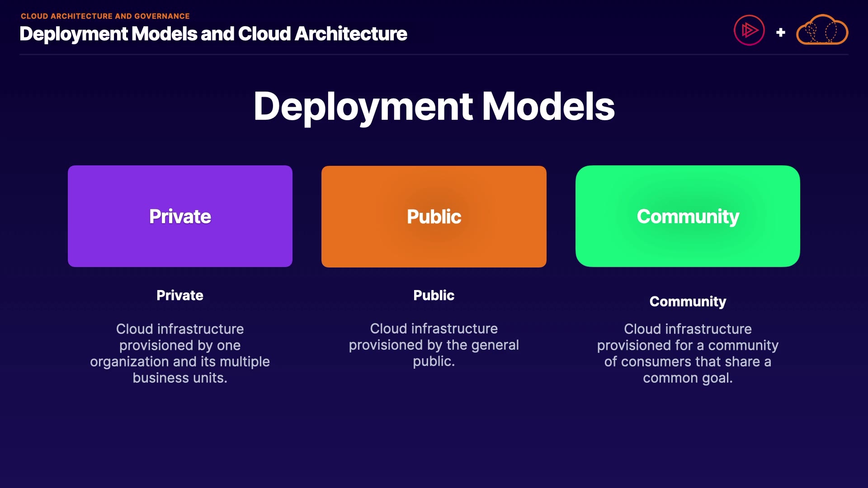This screenshot has height=488, width=868.
Task: Click the Pluralsight play logo icon
Action: pyautogui.click(x=749, y=30)
